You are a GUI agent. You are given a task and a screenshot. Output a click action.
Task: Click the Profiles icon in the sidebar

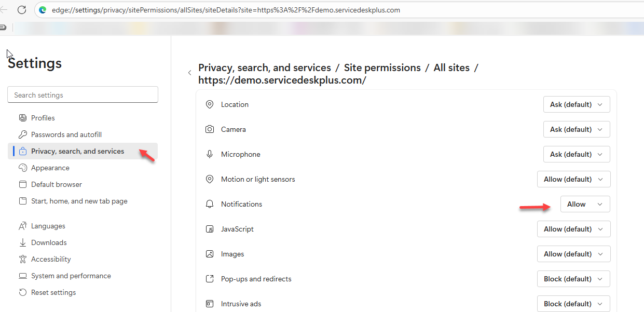[x=22, y=118]
